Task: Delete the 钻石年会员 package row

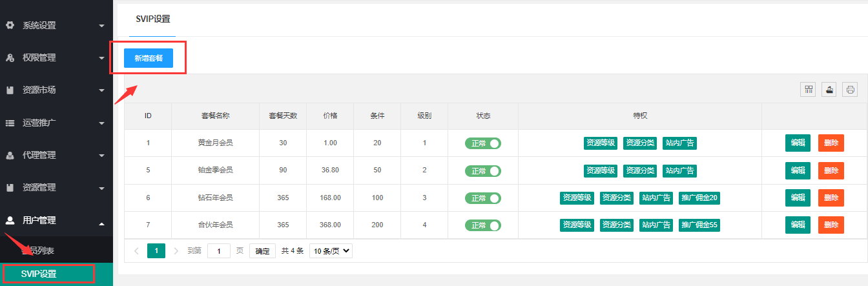Action: 831,198
